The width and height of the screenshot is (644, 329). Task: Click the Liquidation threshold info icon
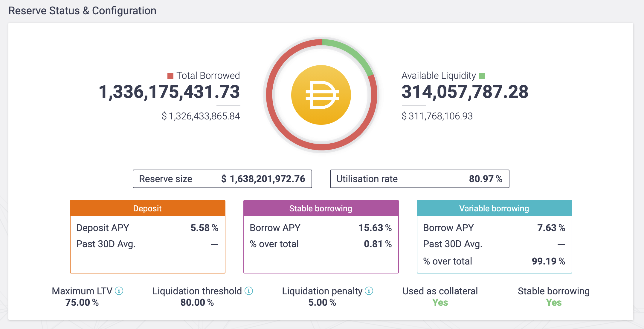tap(249, 291)
